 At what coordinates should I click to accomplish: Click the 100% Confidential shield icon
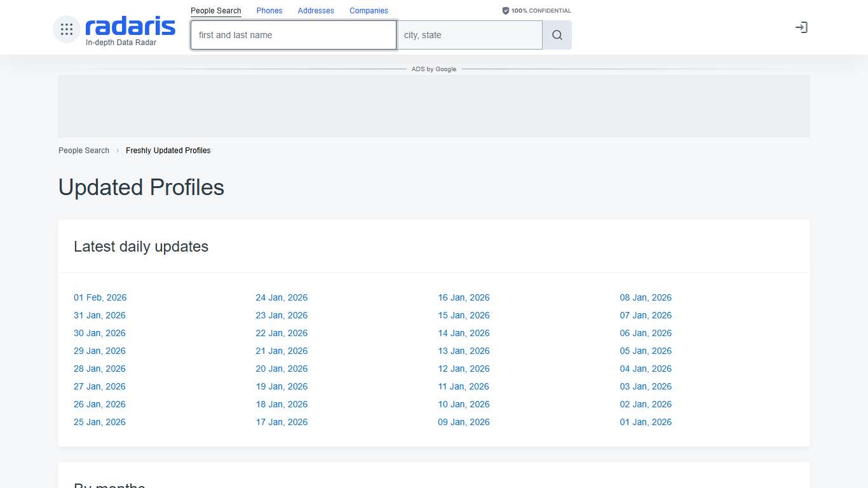click(x=505, y=10)
